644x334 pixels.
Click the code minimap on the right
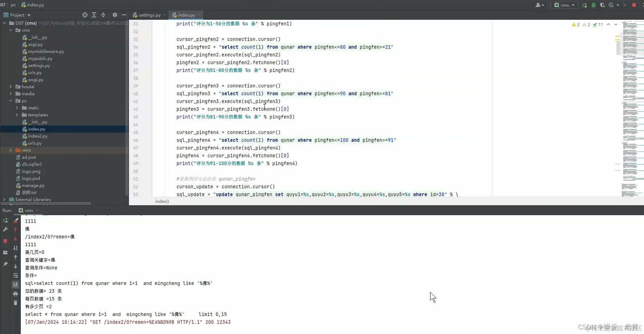(x=633, y=108)
